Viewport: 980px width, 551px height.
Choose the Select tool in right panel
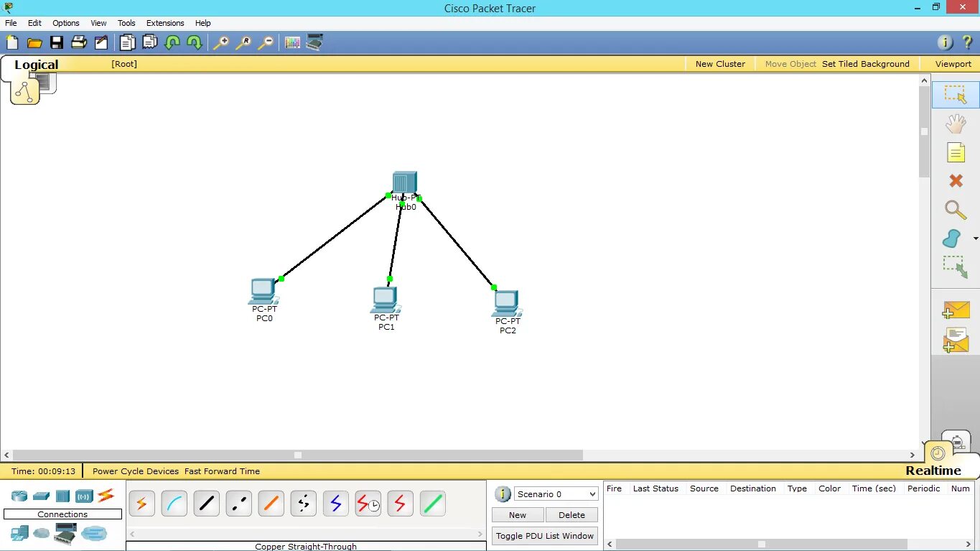[956, 95]
